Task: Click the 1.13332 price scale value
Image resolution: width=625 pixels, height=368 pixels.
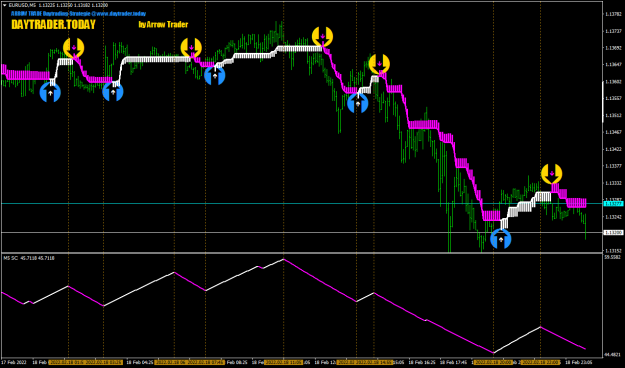Action: tap(614, 183)
